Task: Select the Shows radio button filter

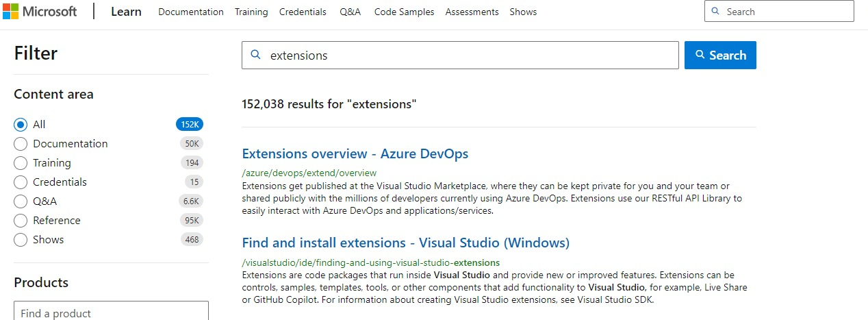Action: click(x=21, y=240)
